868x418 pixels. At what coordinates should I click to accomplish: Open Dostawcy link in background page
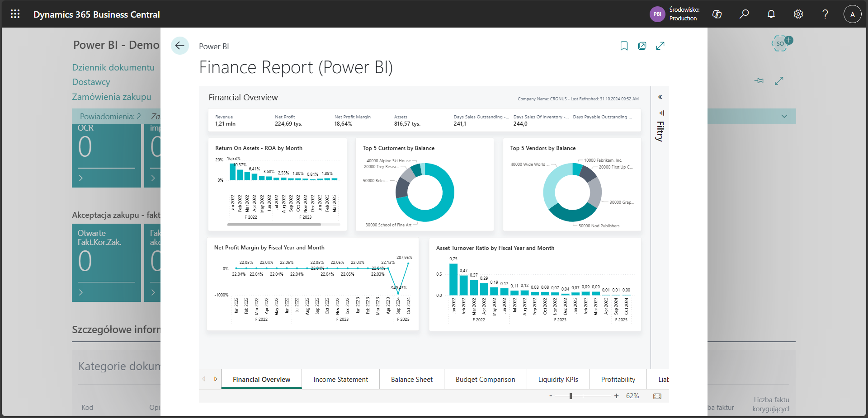coord(91,82)
